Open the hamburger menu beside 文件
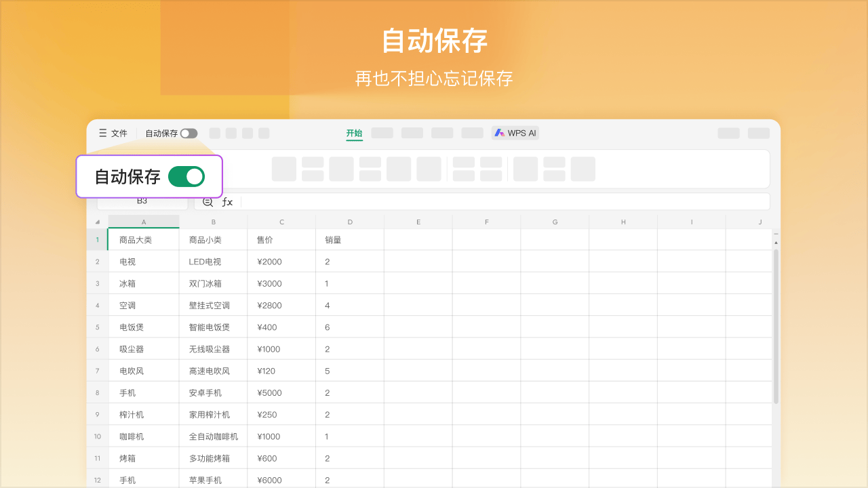Image resolution: width=868 pixels, height=488 pixels. (x=102, y=133)
